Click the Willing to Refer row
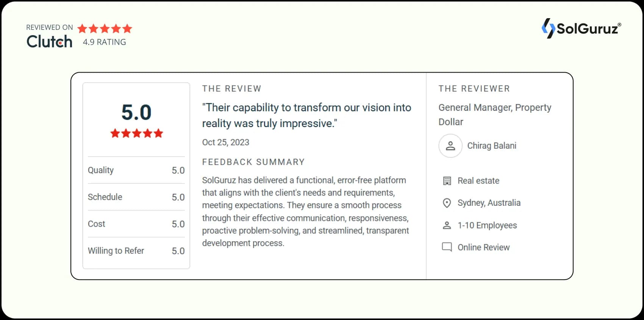 (x=136, y=251)
